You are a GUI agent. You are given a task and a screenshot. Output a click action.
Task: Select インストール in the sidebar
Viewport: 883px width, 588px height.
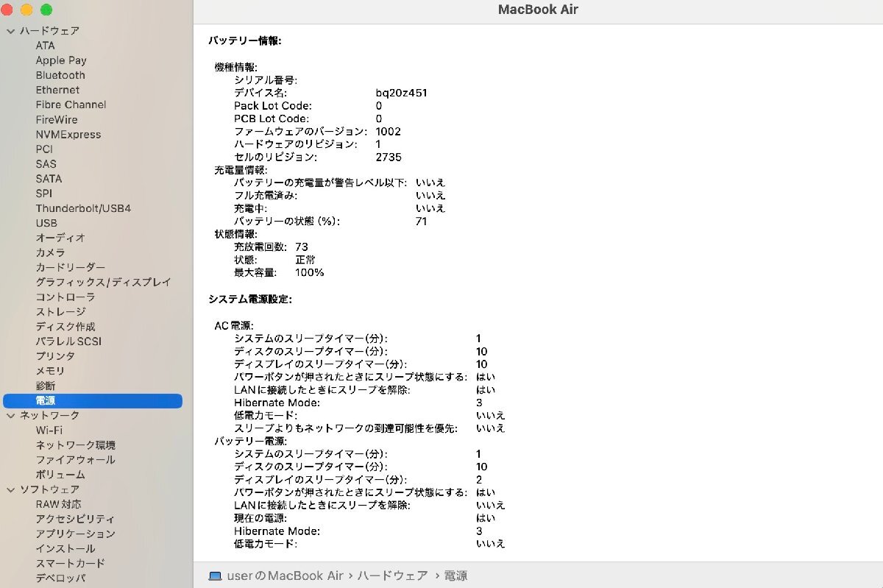tap(65, 548)
